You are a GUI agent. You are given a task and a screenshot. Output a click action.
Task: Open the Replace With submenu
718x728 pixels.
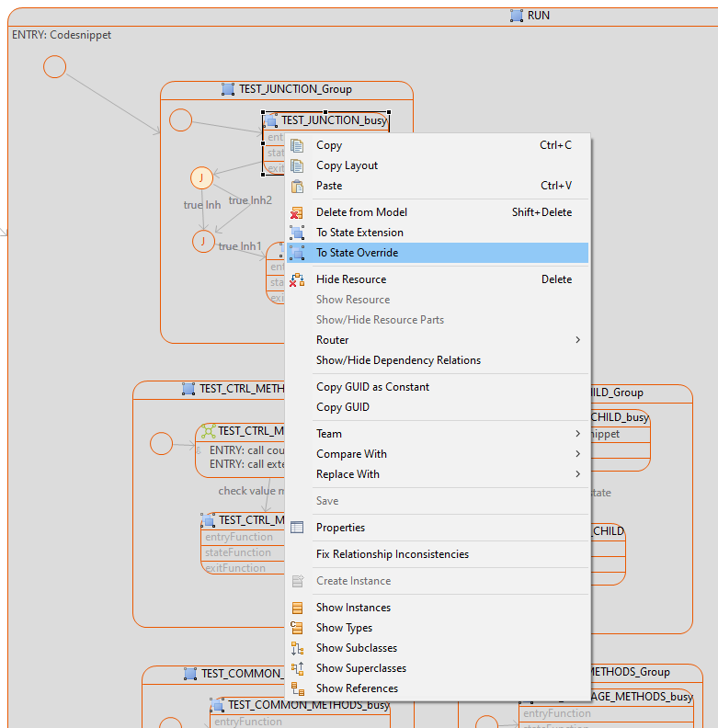pyautogui.click(x=577, y=474)
